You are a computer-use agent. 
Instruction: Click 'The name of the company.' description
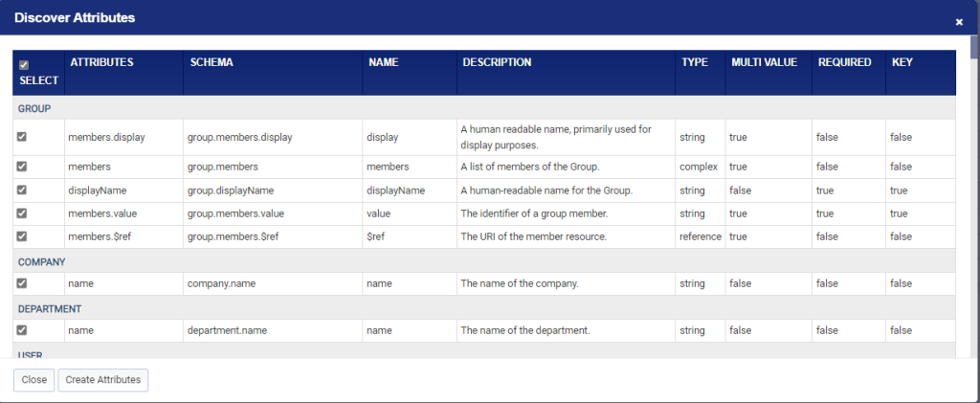coord(520,283)
